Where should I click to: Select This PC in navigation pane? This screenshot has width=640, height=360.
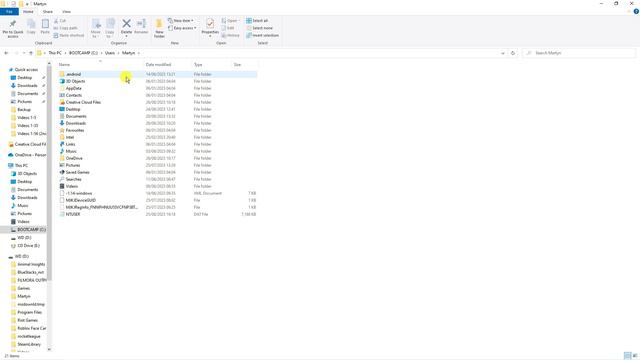(21, 166)
